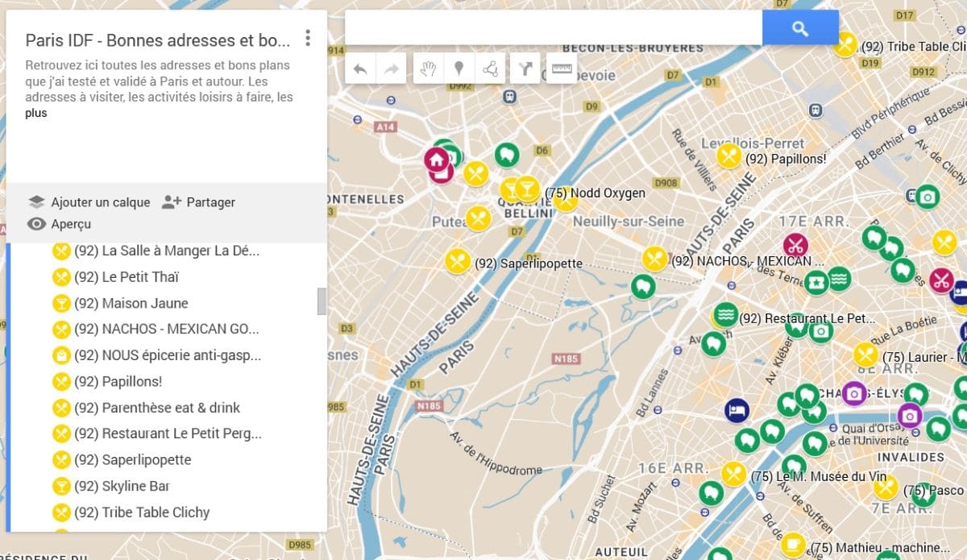Open the map options three-dot menu
The height and width of the screenshot is (560, 967).
click(307, 38)
